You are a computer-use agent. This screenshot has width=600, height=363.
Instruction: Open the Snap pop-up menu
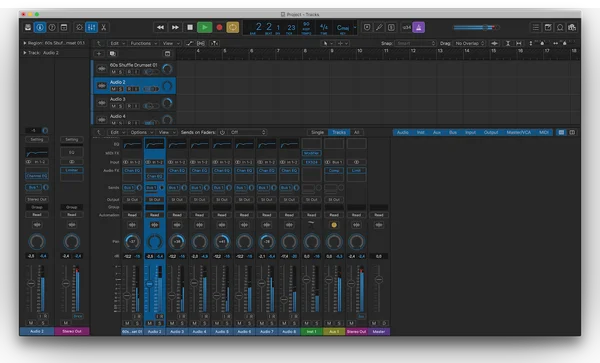(x=415, y=44)
